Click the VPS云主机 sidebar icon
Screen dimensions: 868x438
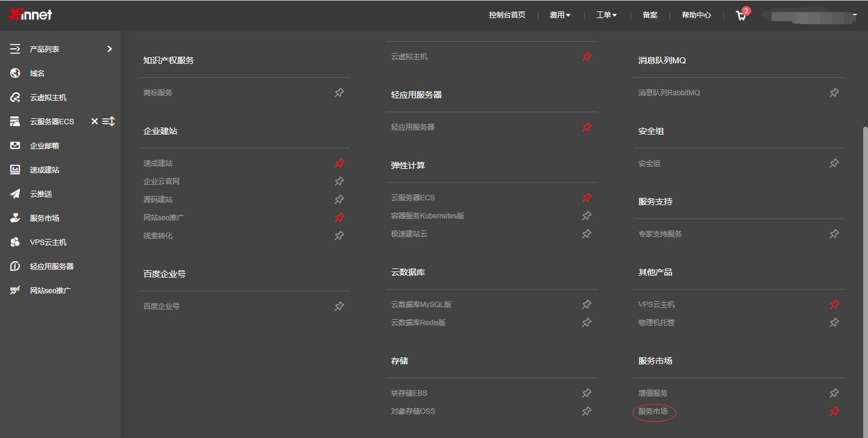(15, 242)
